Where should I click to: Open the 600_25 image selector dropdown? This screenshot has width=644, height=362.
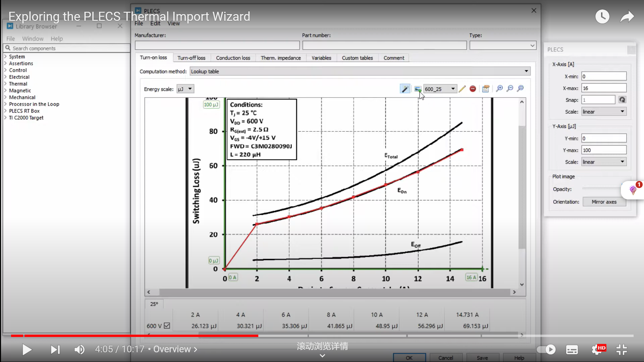(440, 89)
